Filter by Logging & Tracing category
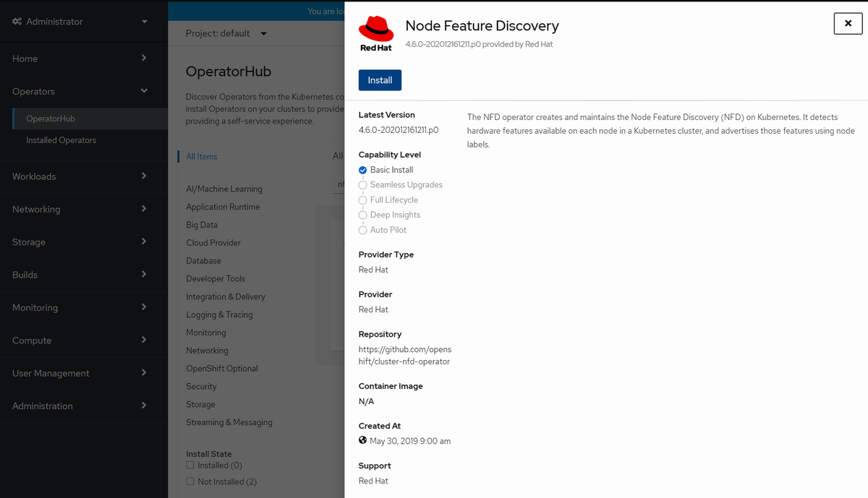The height and width of the screenshot is (498, 868). 219,314
